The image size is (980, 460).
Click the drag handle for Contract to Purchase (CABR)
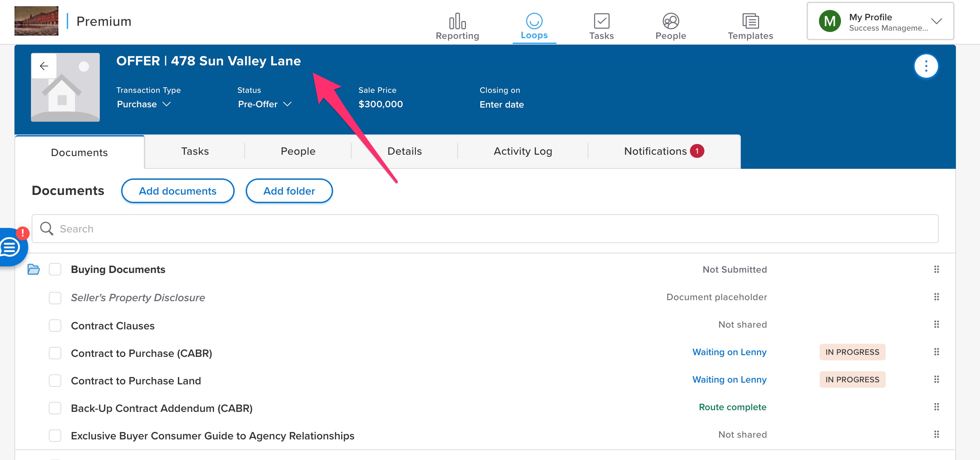click(x=936, y=352)
